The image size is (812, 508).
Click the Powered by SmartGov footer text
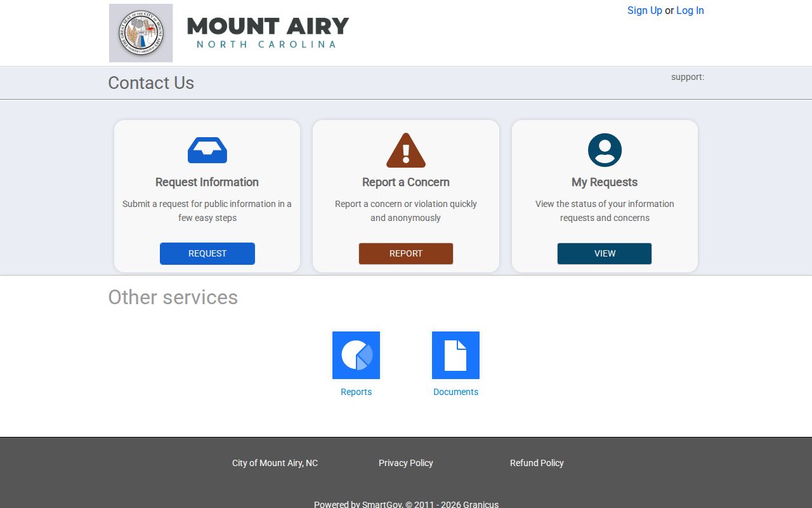pos(406,504)
